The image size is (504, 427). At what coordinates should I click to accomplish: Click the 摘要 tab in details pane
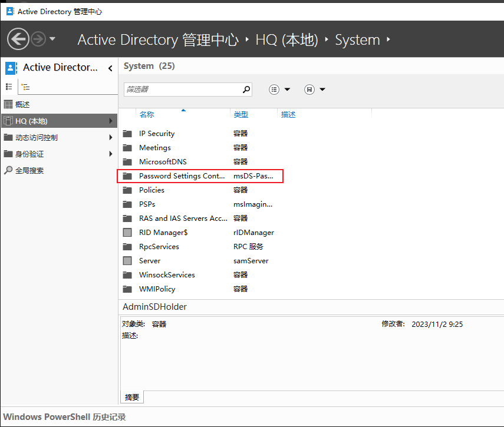[x=132, y=397]
